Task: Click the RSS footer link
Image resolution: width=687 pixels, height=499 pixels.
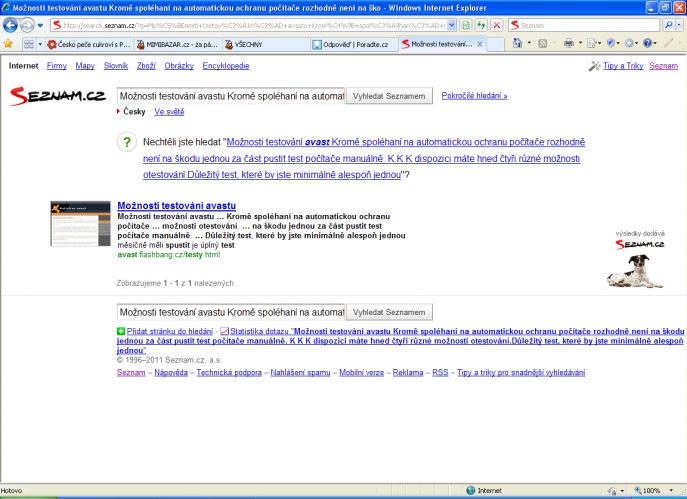Action: click(x=440, y=372)
